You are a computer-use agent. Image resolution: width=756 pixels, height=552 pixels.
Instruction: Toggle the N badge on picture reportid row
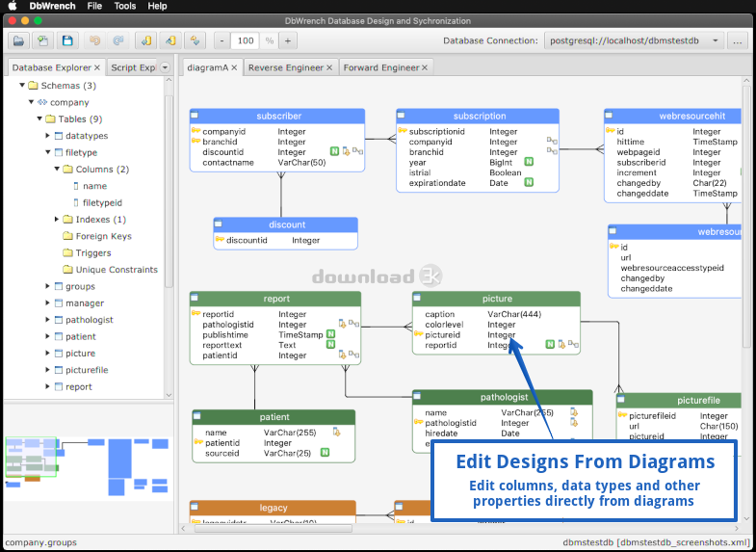click(550, 344)
